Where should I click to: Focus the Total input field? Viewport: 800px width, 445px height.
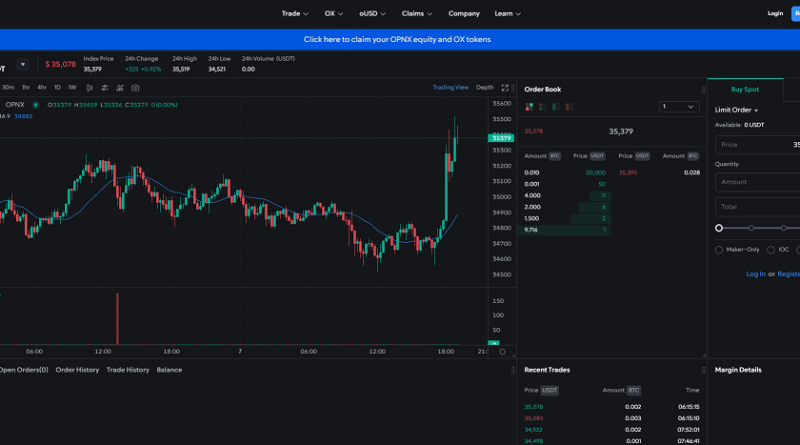pos(757,207)
